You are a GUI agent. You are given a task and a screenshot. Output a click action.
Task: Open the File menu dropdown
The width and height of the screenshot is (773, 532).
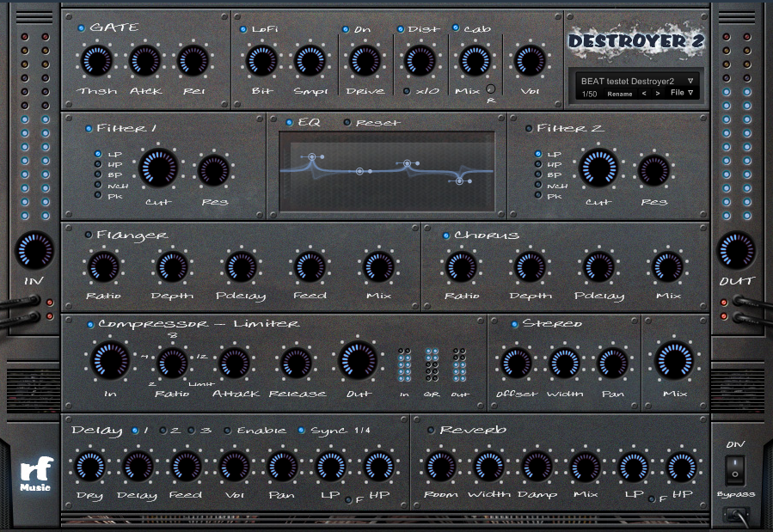[x=682, y=93]
